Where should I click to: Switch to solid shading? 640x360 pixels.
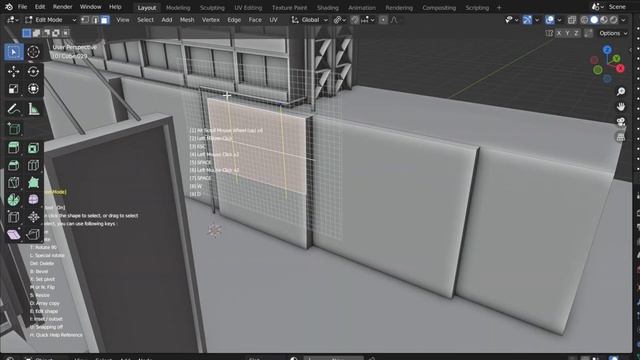594,20
